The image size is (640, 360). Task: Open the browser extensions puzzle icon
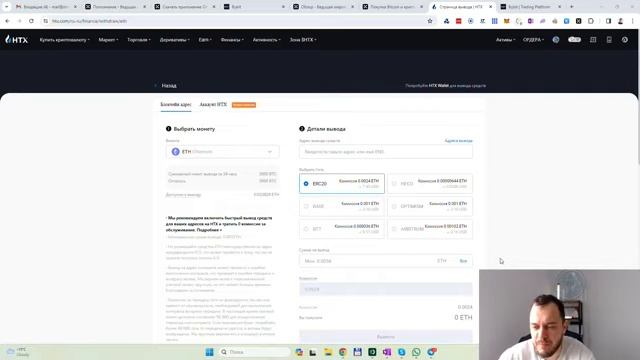[x=591, y=21]
